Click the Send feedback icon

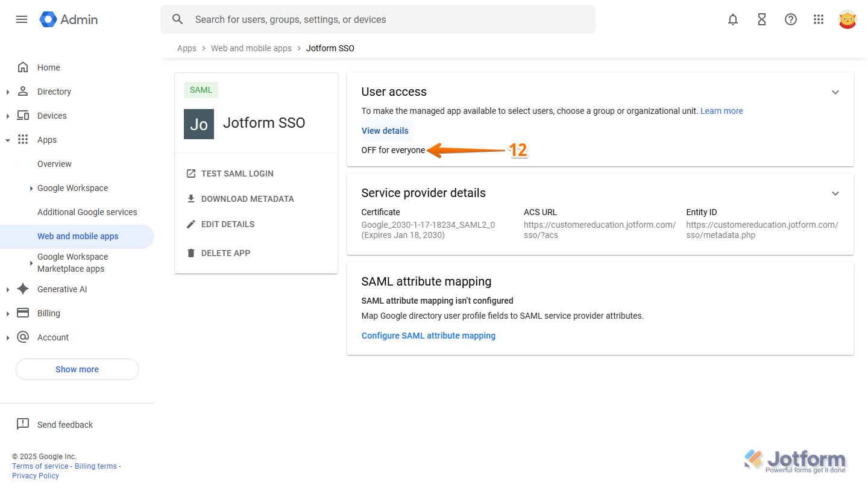pos(23,424)
